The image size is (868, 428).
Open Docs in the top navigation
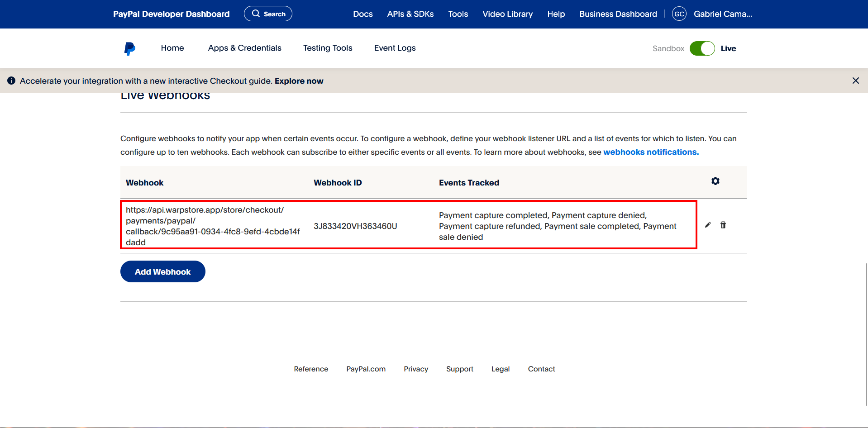click(363, 14)
